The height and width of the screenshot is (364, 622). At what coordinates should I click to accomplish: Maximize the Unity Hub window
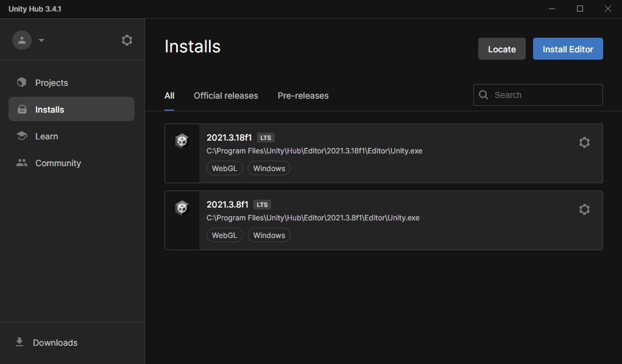pyautogui.click(x=579, y=9)
